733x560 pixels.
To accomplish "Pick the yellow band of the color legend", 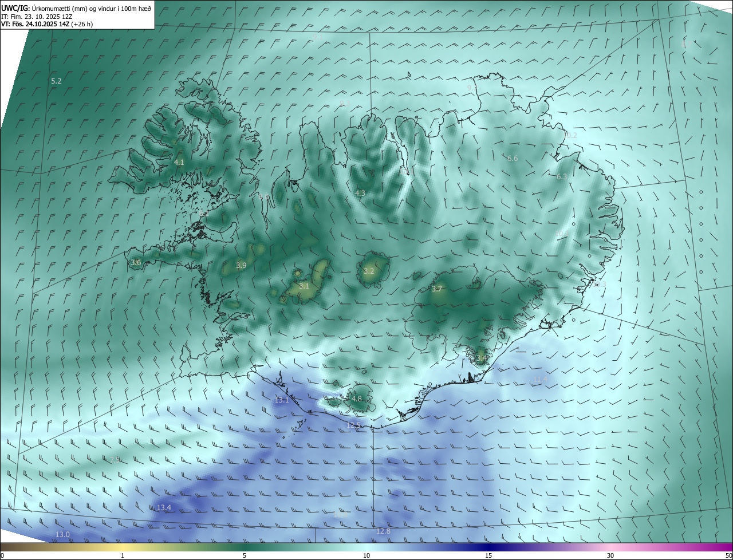I will (123, 547).
